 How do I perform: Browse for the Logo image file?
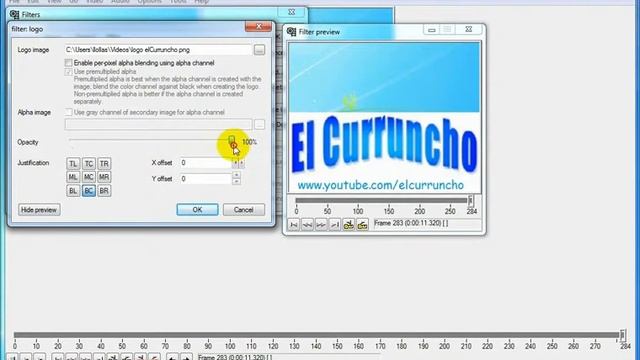click(259, 50)
